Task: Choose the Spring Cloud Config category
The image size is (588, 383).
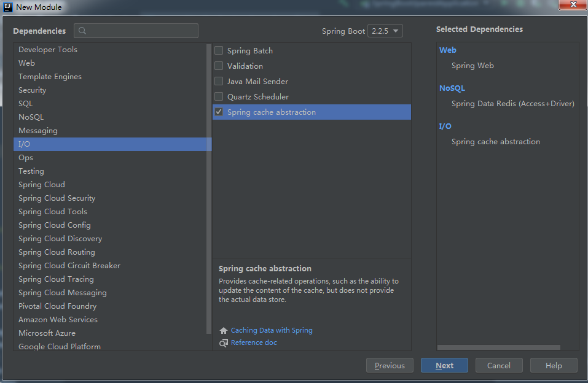Action: point(55,225)
